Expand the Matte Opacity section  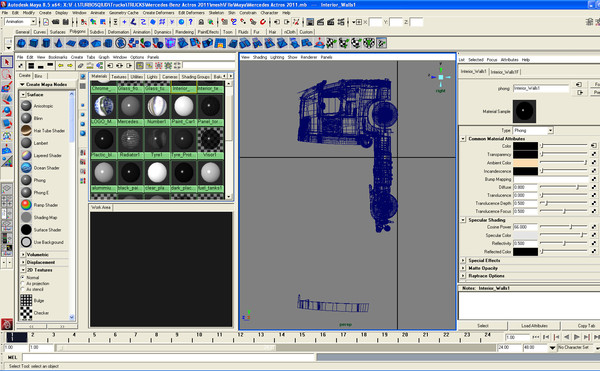point(463,268)
